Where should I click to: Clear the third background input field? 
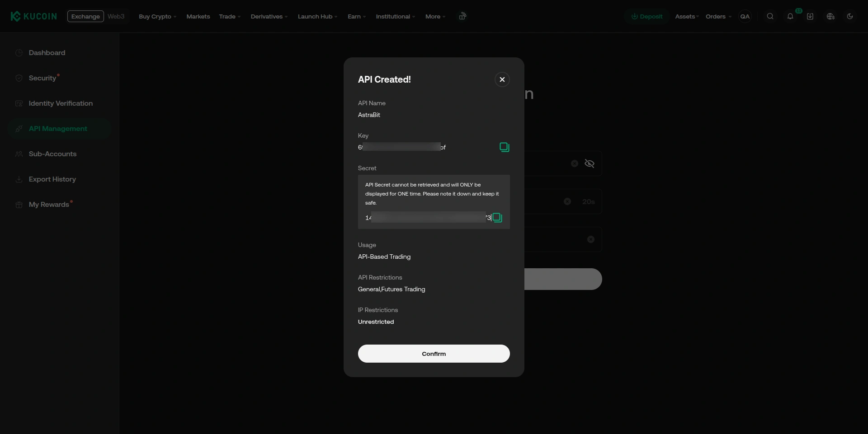pos(591,239)
